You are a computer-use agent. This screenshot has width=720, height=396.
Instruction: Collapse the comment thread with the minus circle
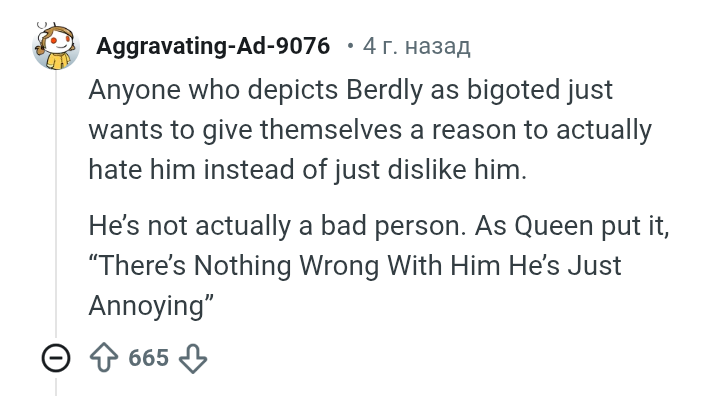pos(56,358)
